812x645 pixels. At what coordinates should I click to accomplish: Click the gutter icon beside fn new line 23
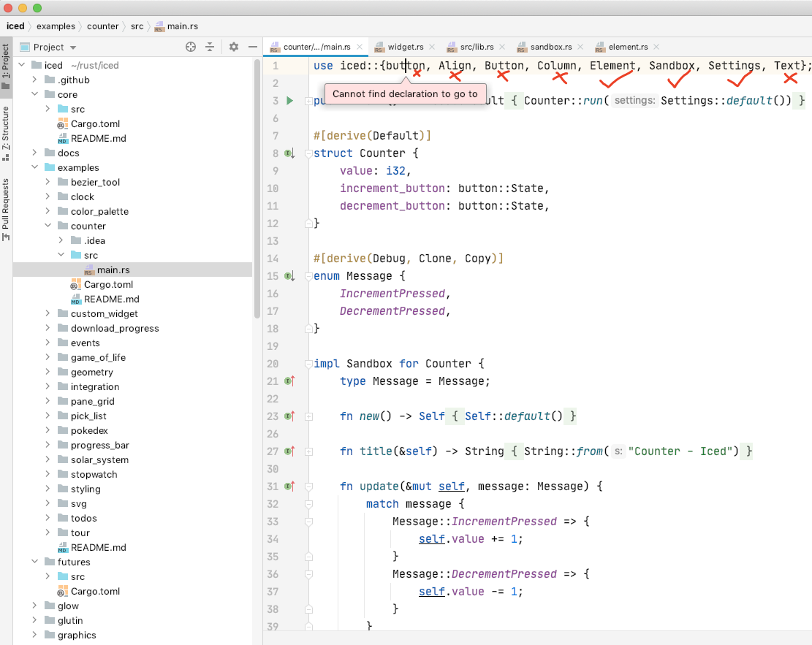click(289, 416)
